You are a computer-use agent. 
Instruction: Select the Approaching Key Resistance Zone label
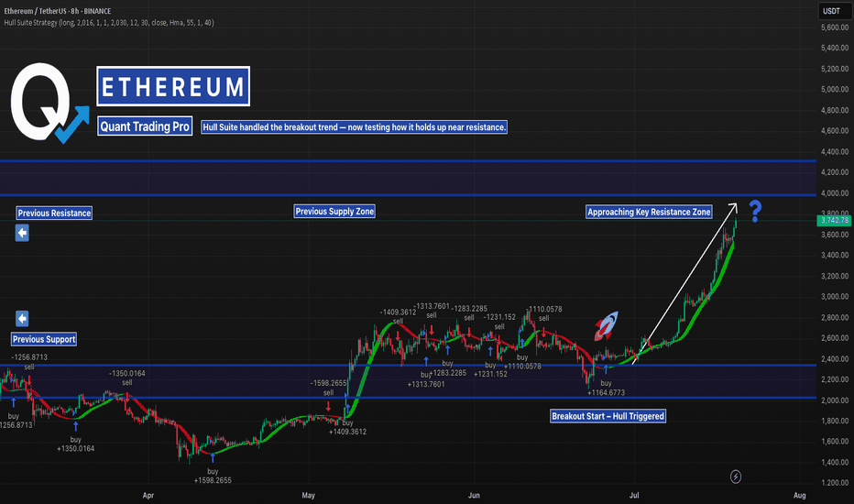[649, 212]
